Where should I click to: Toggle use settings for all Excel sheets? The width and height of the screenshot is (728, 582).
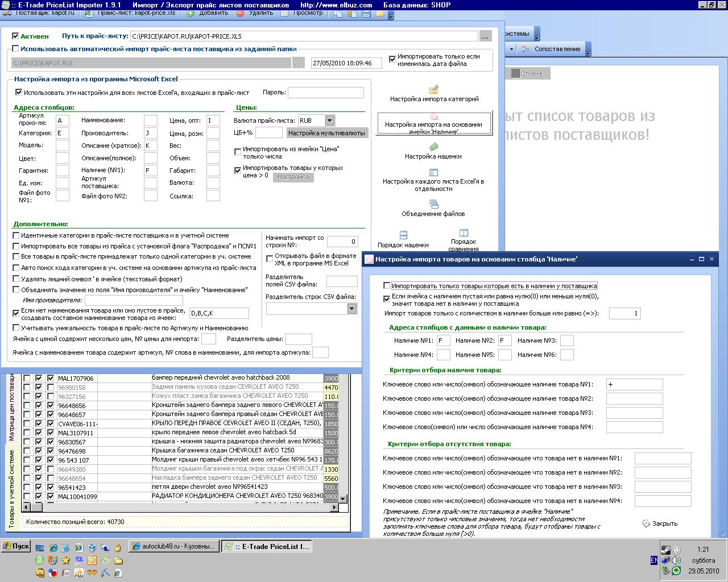[19, 92]
